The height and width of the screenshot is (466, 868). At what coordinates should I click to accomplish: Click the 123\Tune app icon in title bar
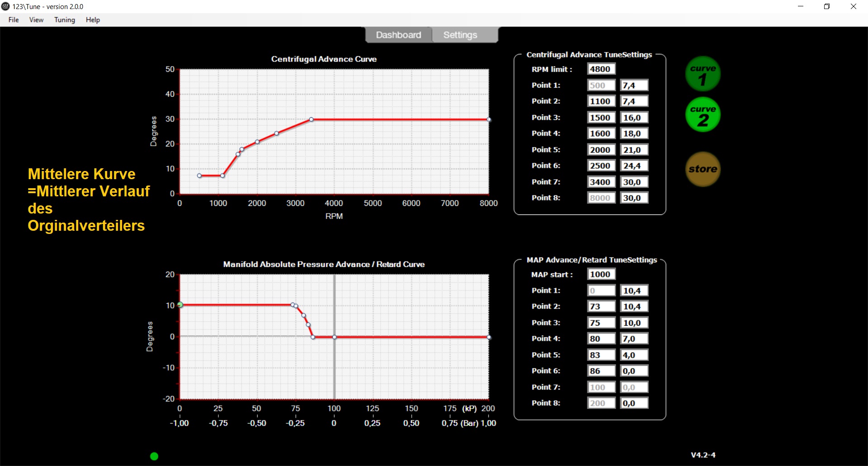[x=6, y=6]
